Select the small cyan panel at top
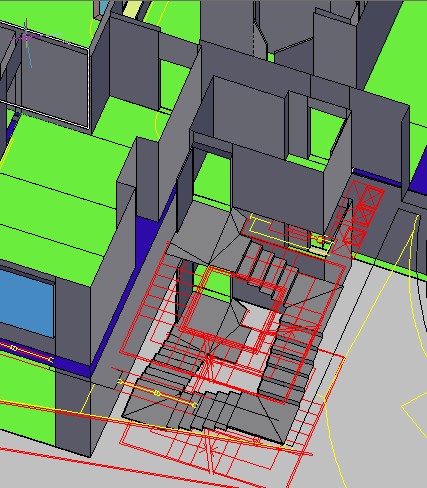 click(x=105, y=7)
